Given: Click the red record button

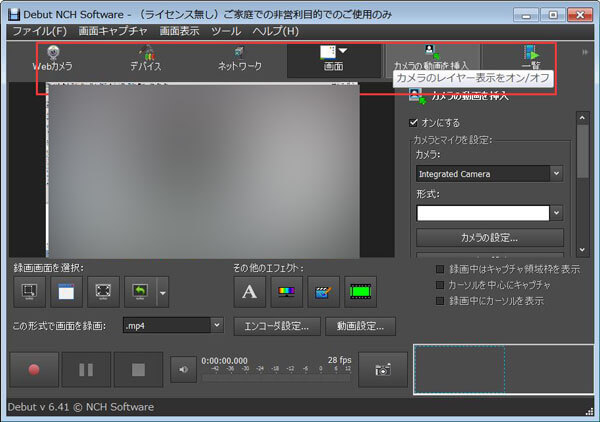Looking at the screenshot, I should pos(34,370).
